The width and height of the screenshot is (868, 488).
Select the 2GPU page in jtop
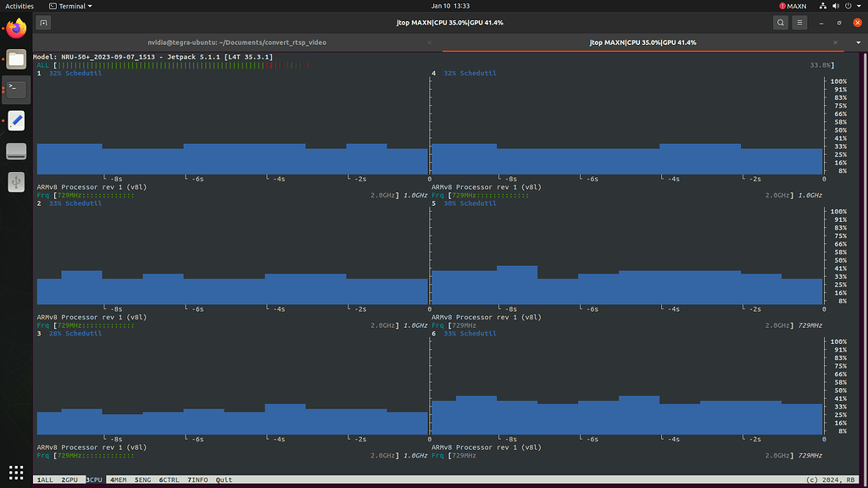(x=70, y=480)
